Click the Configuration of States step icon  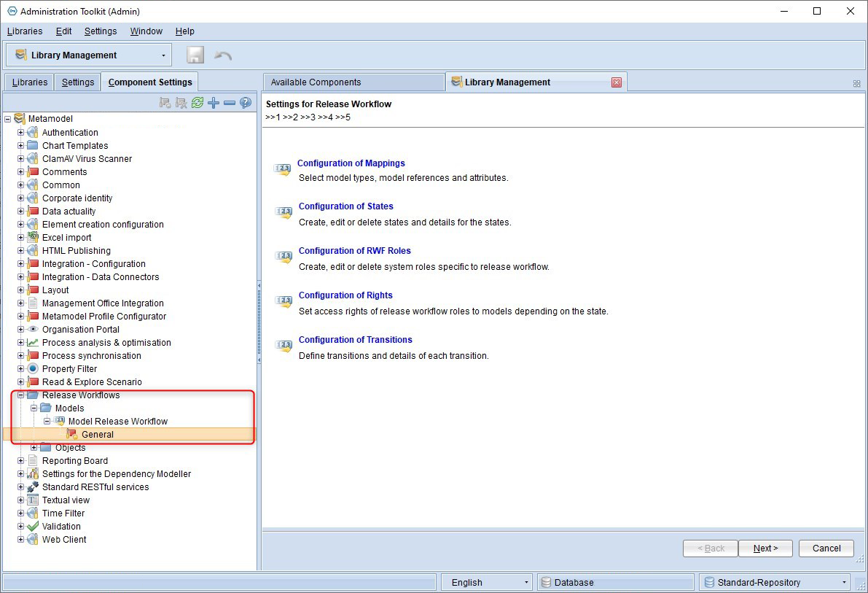pyautogui.click(x=284, y=212)
